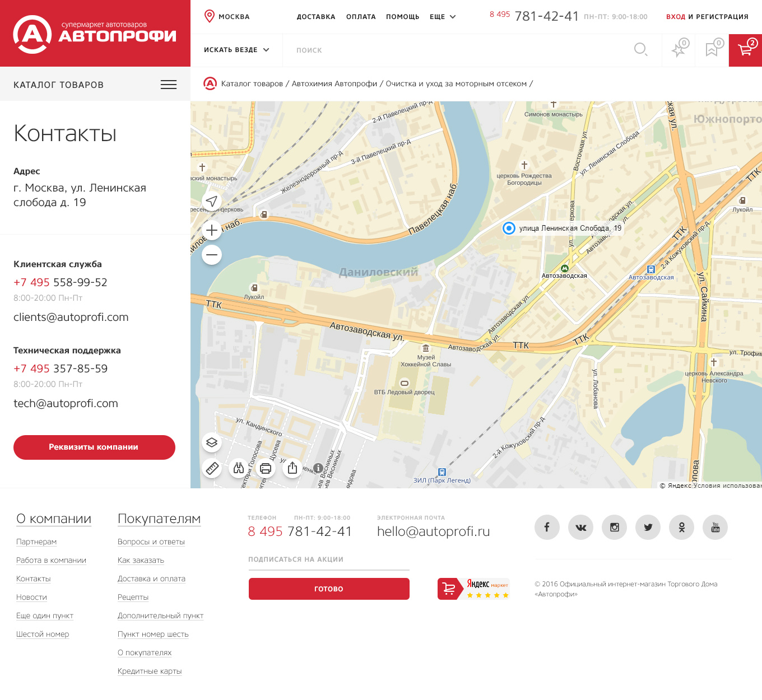Open footer link Рецепты
Screen dimensions: 762x700
point(133,597)
